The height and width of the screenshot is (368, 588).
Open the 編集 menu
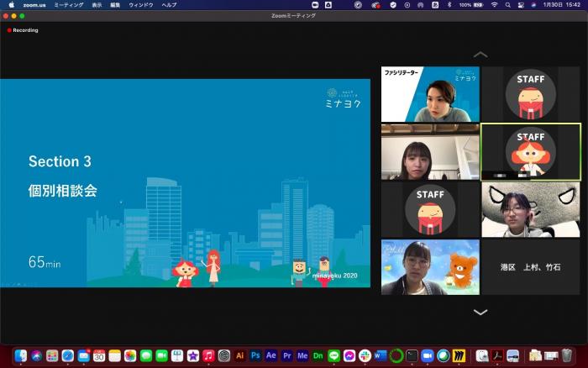115,5
